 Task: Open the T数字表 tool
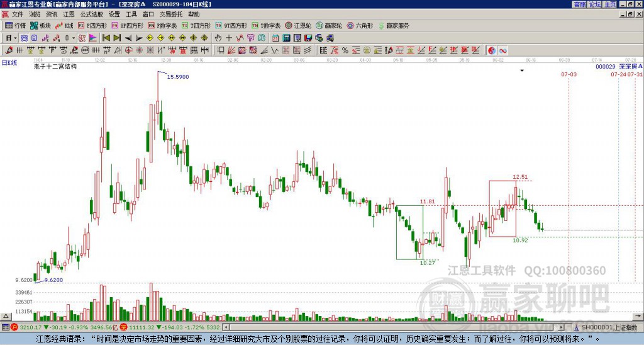coord(266,25)
